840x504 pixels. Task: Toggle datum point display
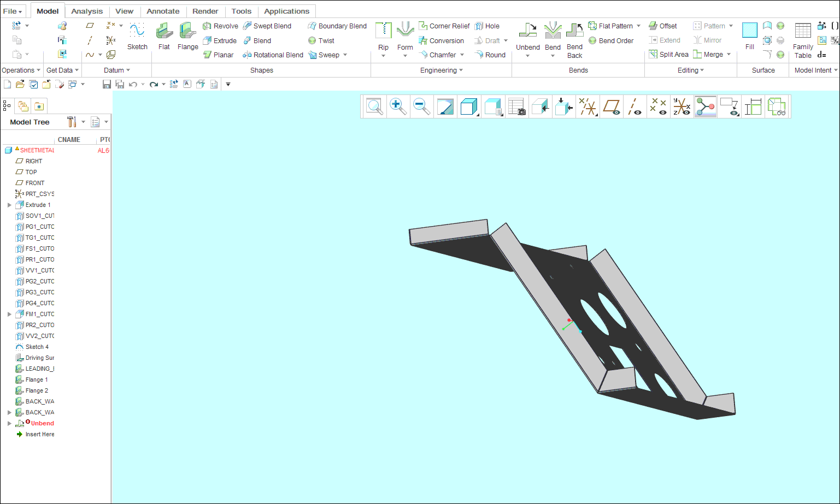pyautogui.click(x=658, y=106)
